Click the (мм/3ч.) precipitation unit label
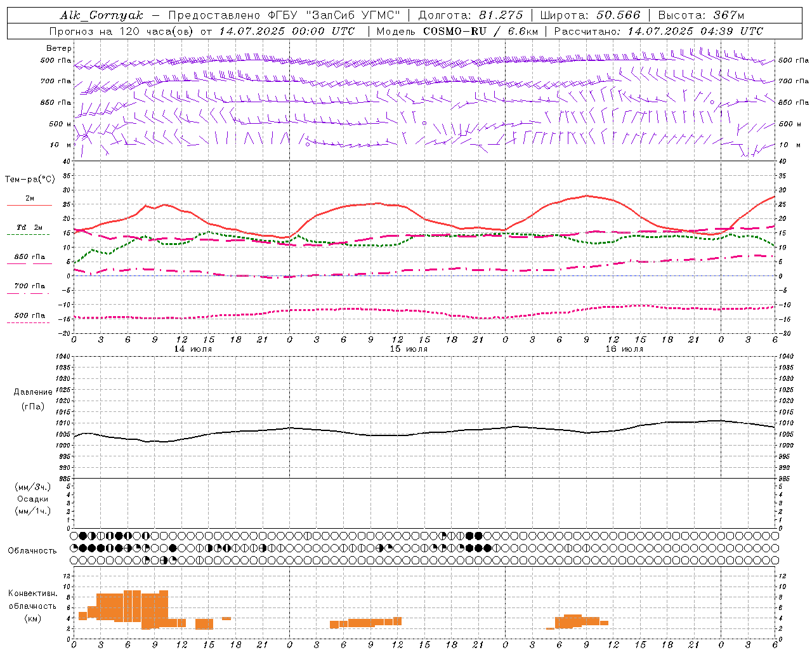Viewport: 812px width, 650px height. point(33,487)
